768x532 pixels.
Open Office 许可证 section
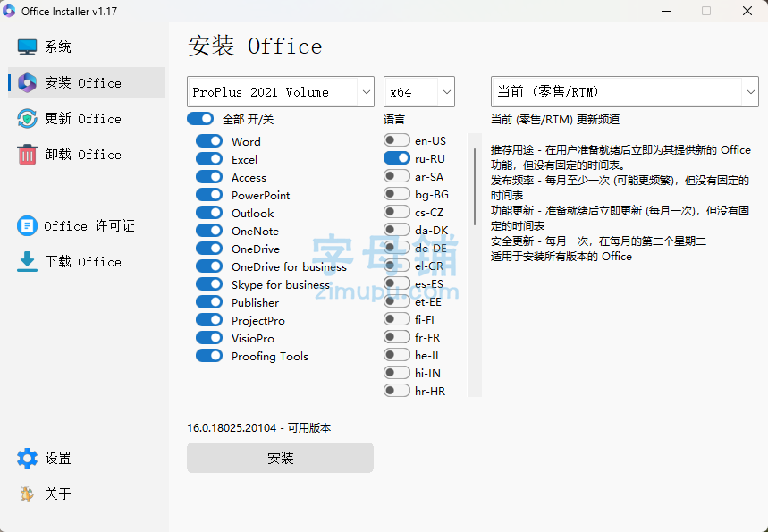click(x=86, y=226)
